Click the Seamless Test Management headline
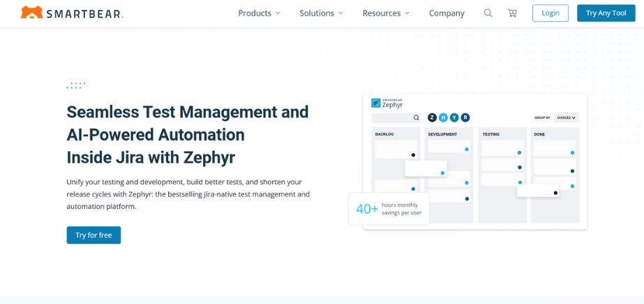The image size is (644, 304). pyautogui.click(x=188, y=135)
